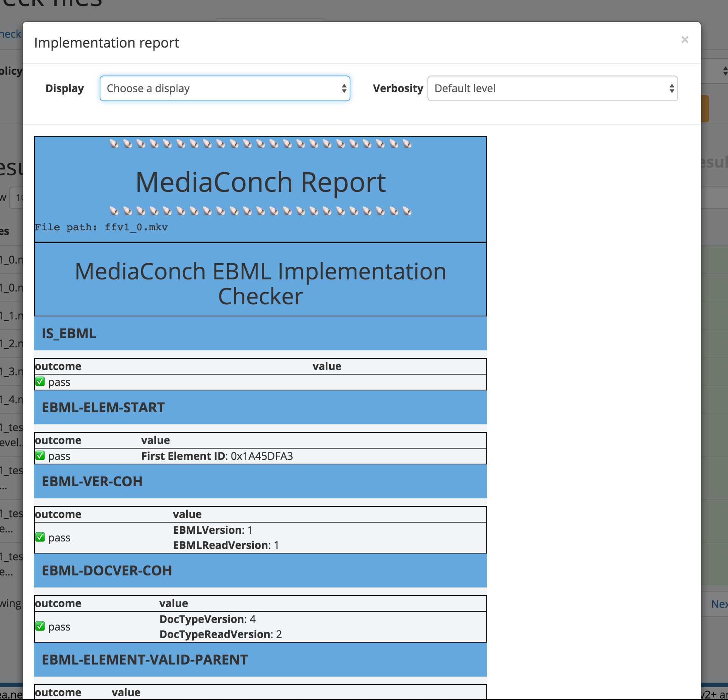Click the MediaConch Report title

click(261, 182)
